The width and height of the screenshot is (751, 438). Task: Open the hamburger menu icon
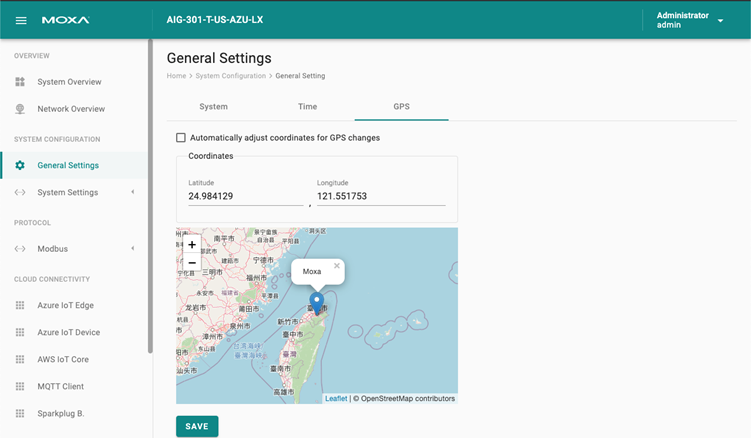(x=21, y=21)
